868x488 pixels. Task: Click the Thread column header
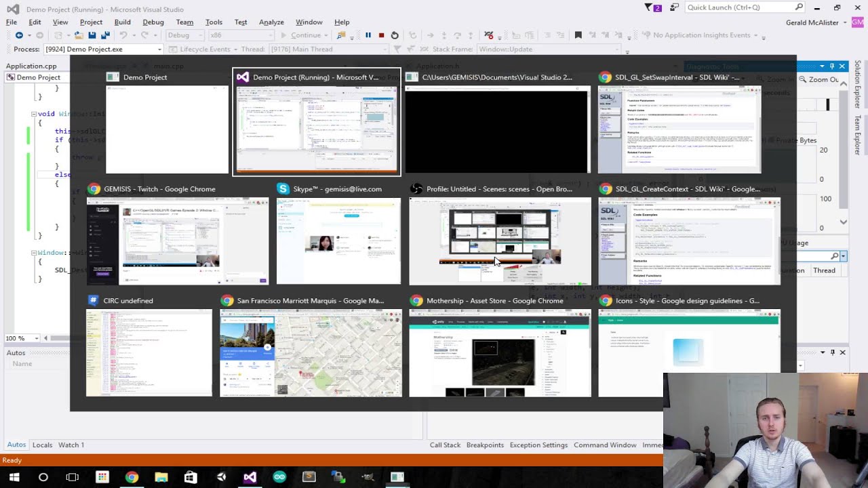click(824, 270)
